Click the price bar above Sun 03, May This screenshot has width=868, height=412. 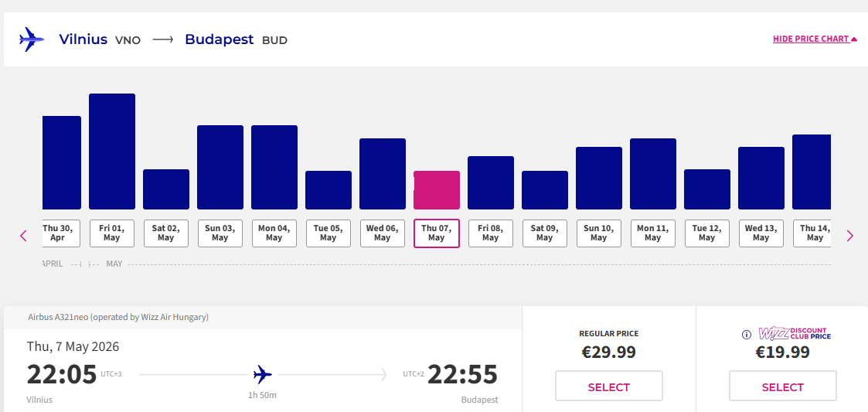(x=220, y=167)
